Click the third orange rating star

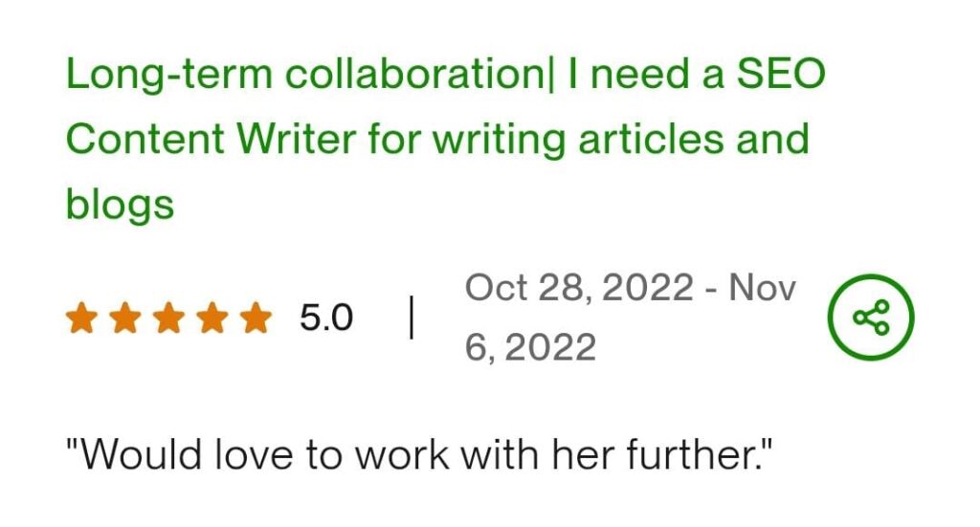167,318
